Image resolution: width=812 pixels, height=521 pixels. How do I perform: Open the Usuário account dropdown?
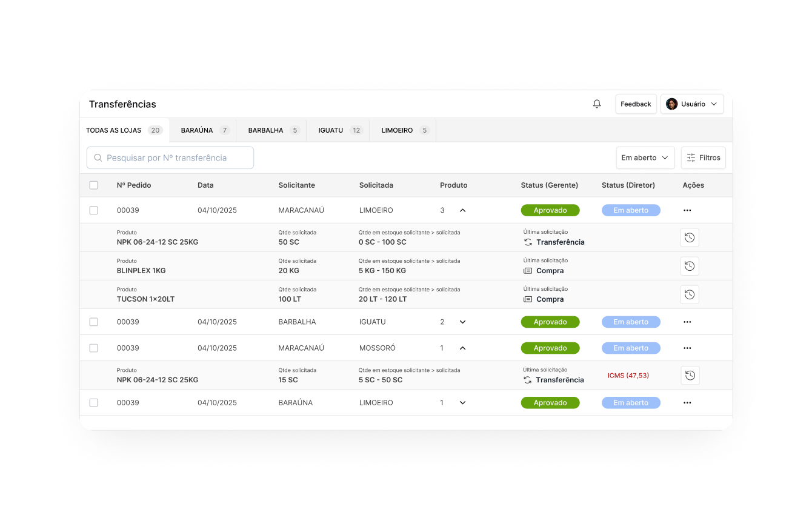click(x=692, y=104)
